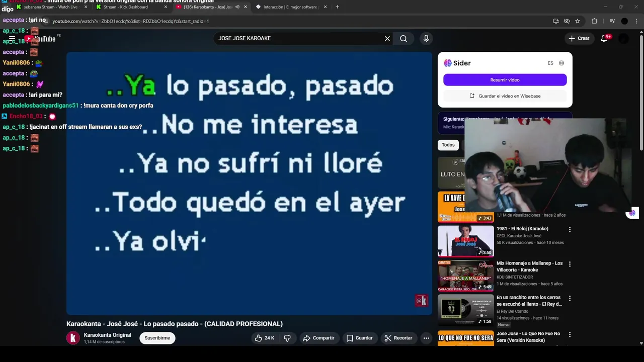Click the Crear button
This screenshot has width=644, height=362.
[x=579, y=39]
